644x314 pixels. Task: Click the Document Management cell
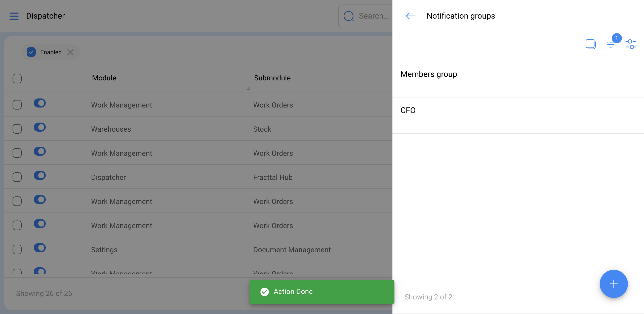(x=292, y=250)
